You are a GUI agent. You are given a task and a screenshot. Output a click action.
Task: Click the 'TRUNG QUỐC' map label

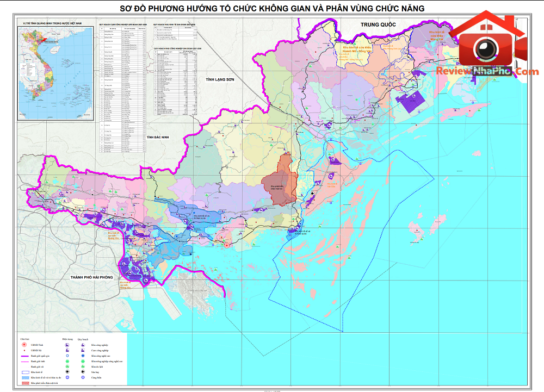(x=378, y=24)
